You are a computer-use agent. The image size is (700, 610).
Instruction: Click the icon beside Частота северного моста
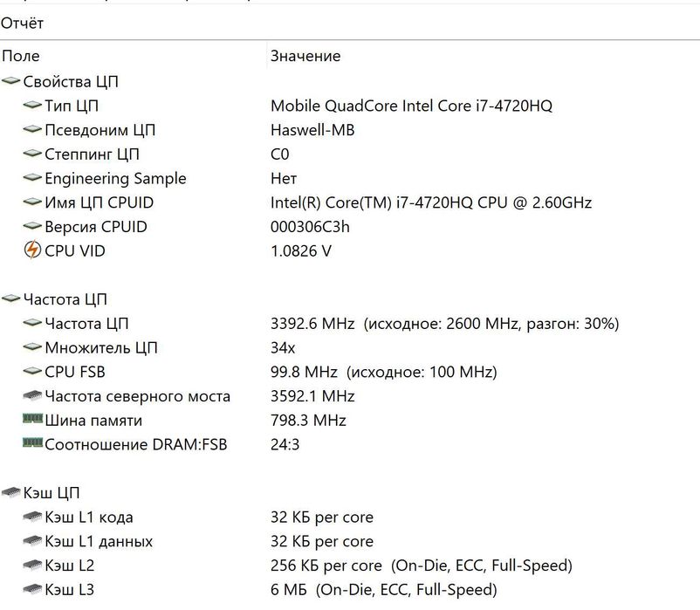(x=32, y=396)
